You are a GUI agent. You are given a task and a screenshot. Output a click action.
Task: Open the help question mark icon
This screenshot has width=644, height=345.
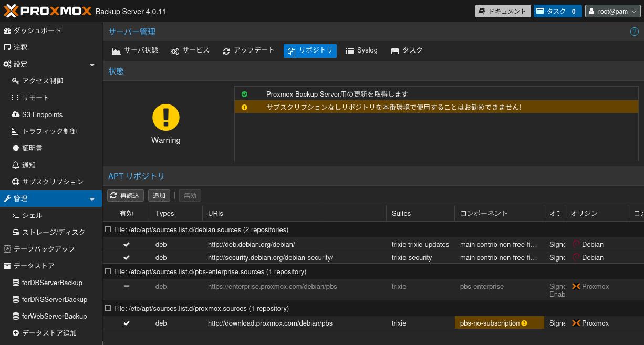(634, 32)
